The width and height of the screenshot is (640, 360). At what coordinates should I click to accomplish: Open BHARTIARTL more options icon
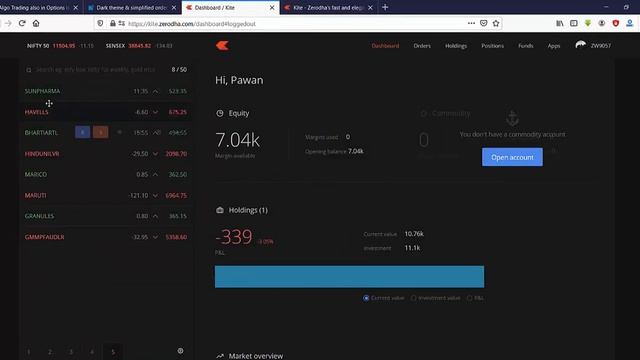120,132
